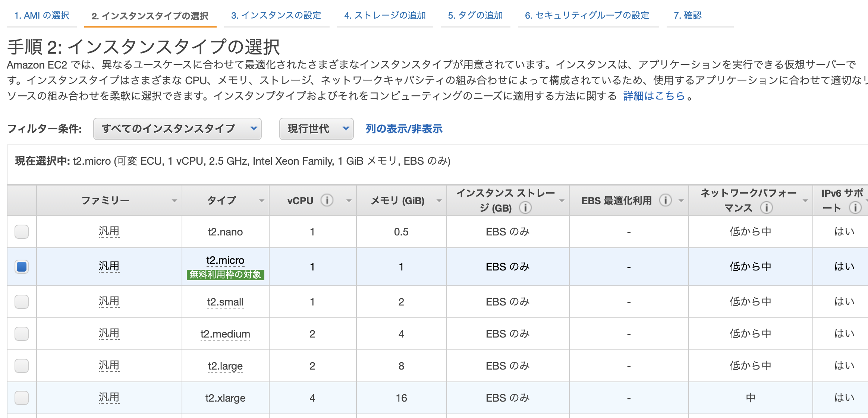Click はい in the t2.medium row
This screenshot has height=418, width=868.
(844, 334)
